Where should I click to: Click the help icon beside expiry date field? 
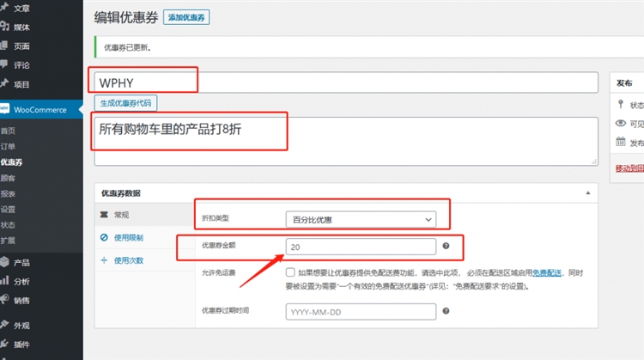(x=446, y=311)
